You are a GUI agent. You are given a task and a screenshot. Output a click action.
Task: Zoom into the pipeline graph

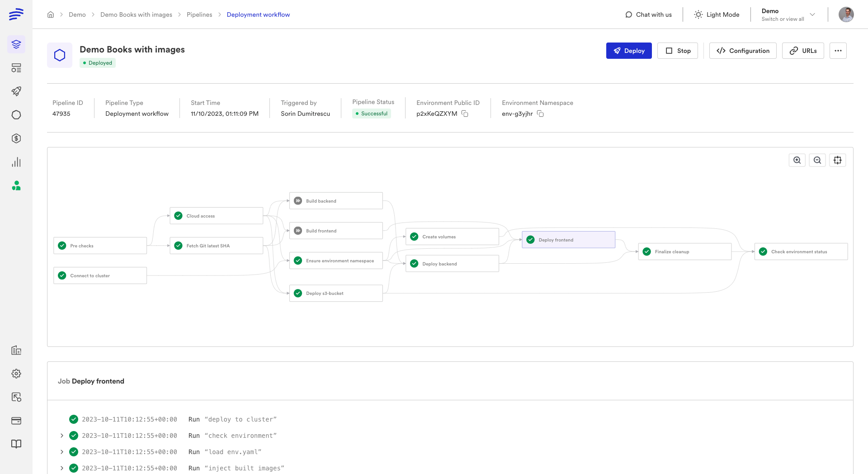pos(797,160)
